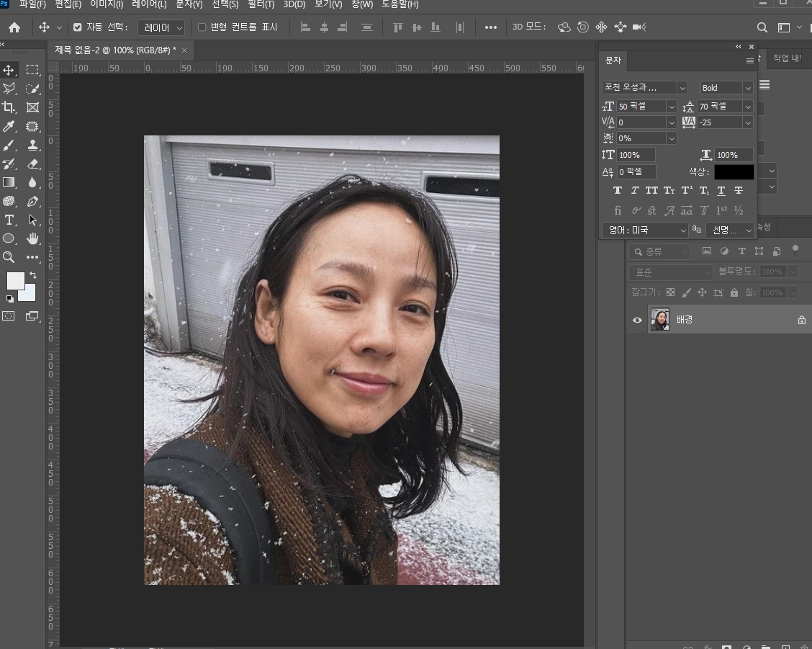Screen dimensions: 812x649
Task: Select the Pen tool
Action: (32, 201)
